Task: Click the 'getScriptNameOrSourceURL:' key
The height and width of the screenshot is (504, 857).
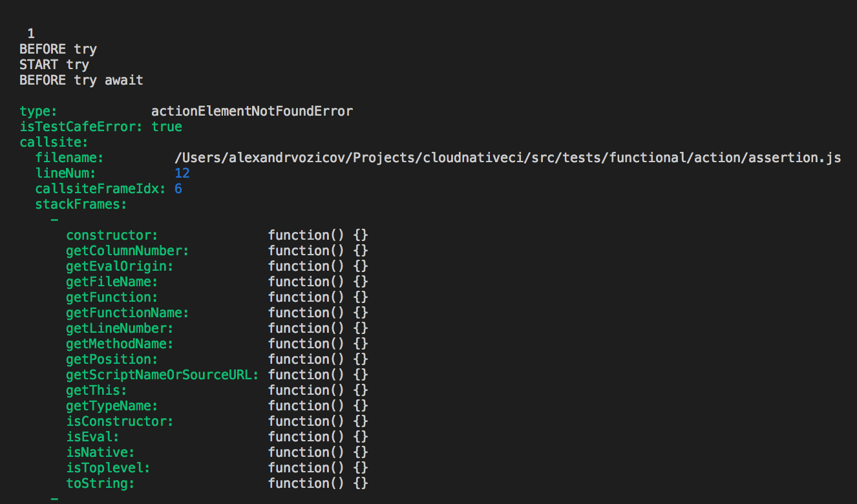Action: pos(162,375)
